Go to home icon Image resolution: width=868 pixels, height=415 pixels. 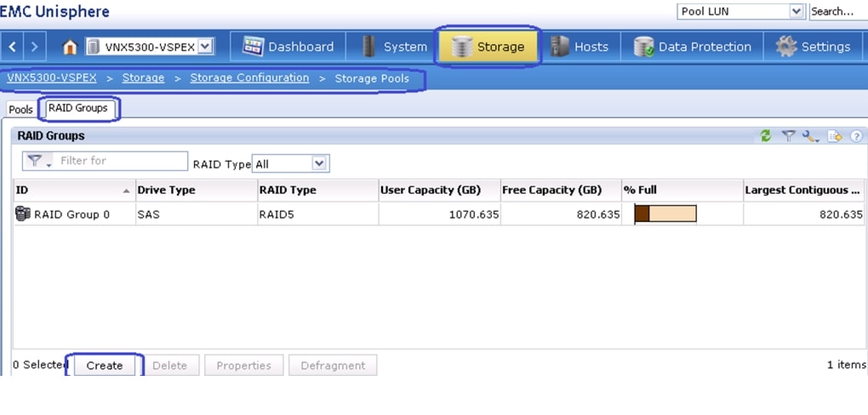pos(70,47)
